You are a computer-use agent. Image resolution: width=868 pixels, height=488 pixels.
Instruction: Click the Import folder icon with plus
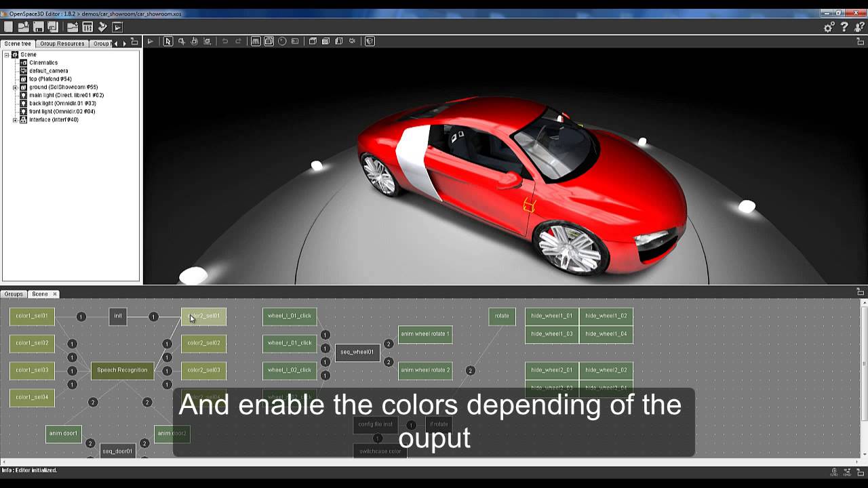click(x=72, y=27)
